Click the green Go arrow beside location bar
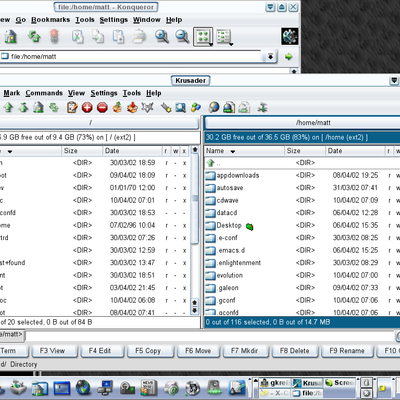 [288, 57]
